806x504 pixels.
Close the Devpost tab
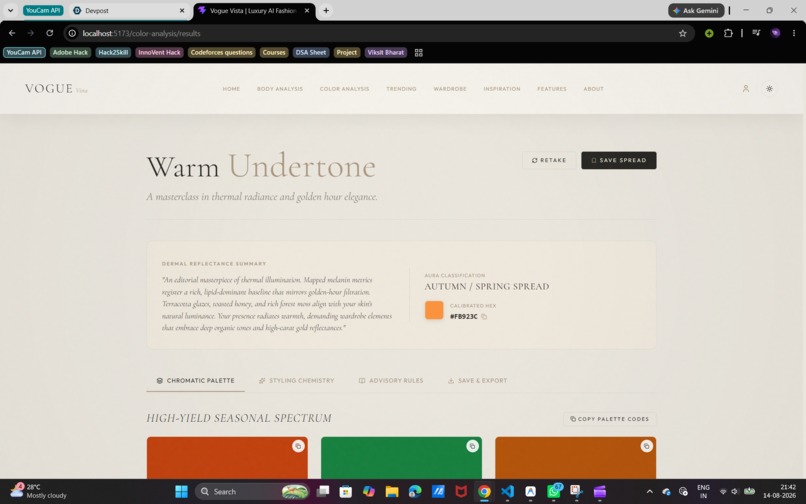(181, 10)
